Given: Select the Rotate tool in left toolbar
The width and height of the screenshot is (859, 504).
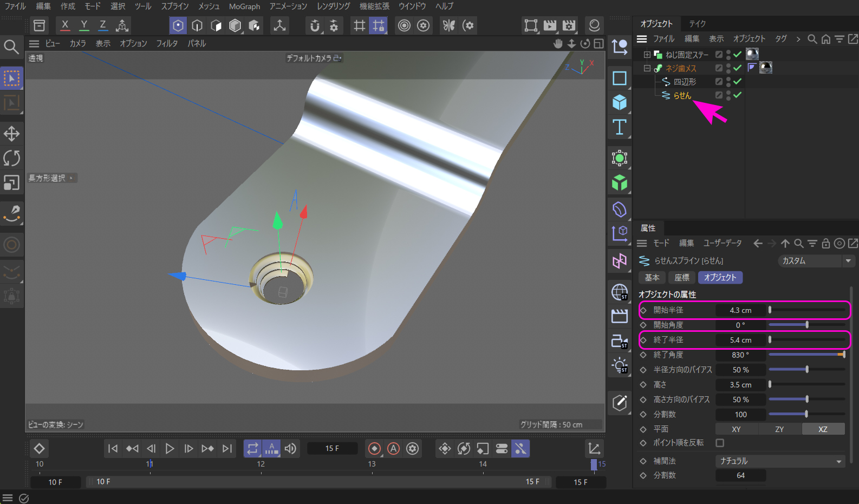Looking at the screenshot, I should click(11, 158).
